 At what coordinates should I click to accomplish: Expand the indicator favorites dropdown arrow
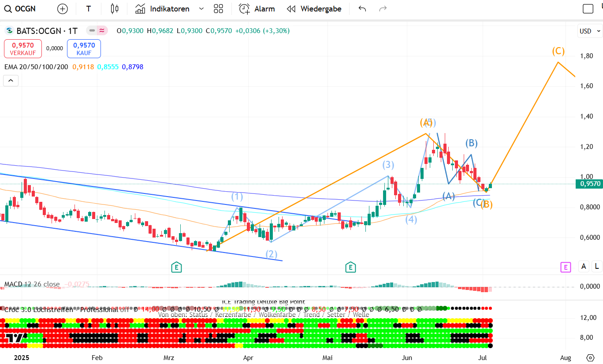[201, 9]
